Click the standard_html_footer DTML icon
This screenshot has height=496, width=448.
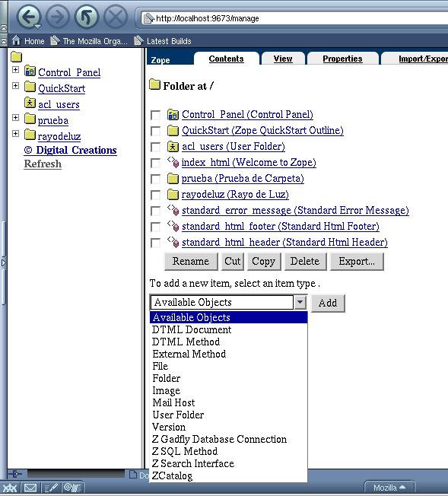pos(173,226)
